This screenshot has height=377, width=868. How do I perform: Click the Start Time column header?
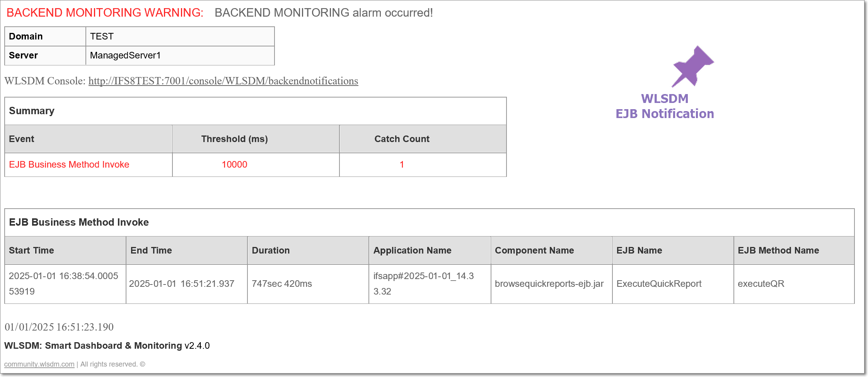tap(65, 250)
